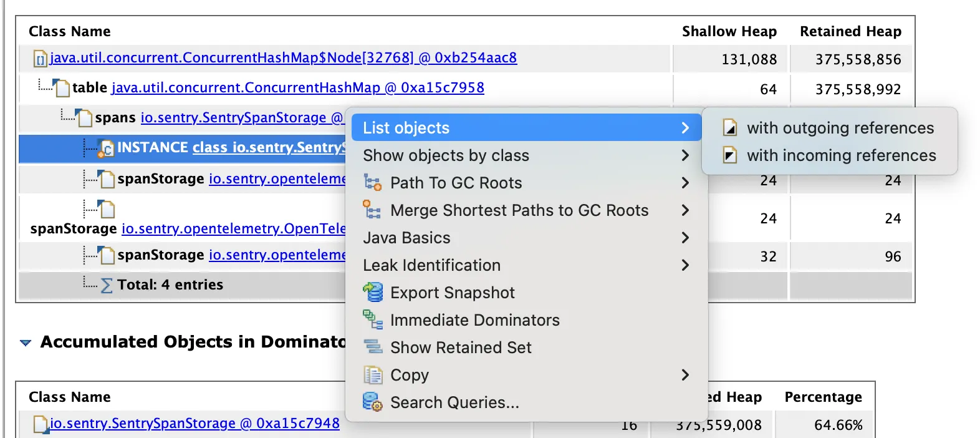The image size is (980, 438).
Task: Click the Immediate Dominators icon
Action: coord(373,320)
